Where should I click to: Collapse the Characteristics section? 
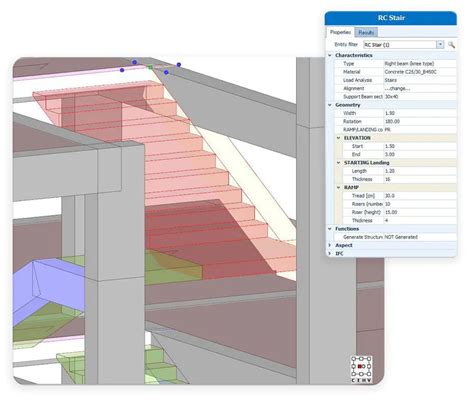(330, 55)
